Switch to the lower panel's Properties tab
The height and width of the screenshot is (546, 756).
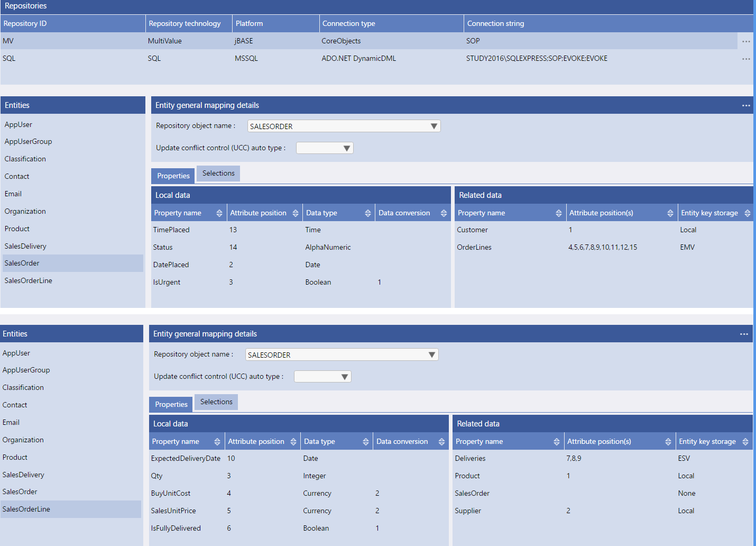(171, 404)
